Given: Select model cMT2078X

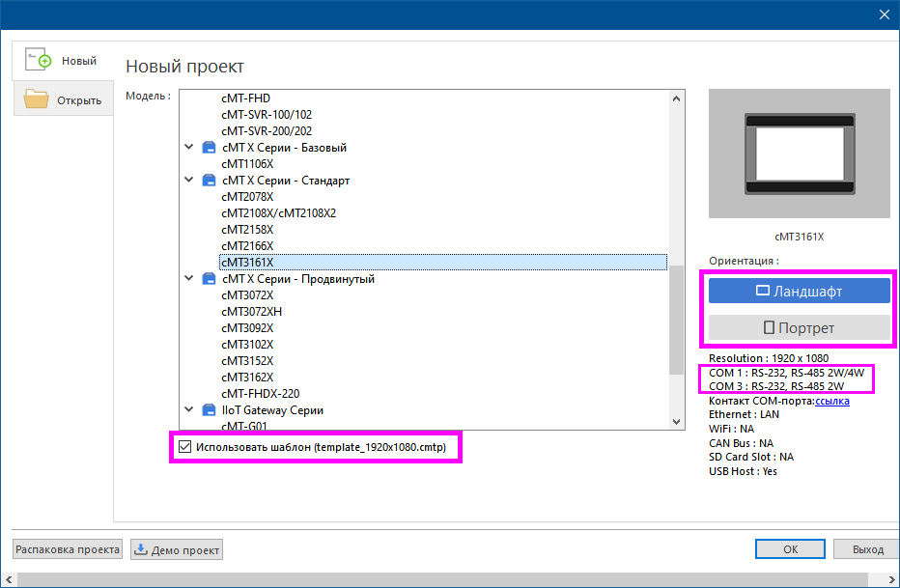Looking at the screenshot, I should pyautogui.click(x=247, y=197).
